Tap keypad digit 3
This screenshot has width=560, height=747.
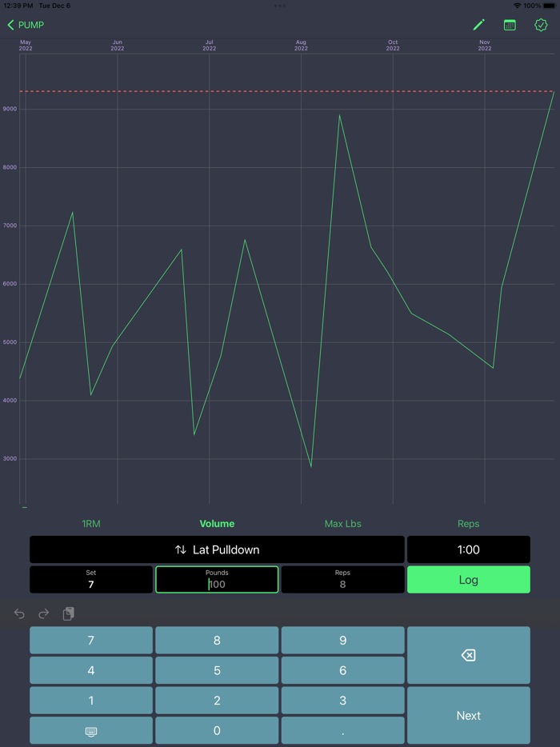pos(342,701)
